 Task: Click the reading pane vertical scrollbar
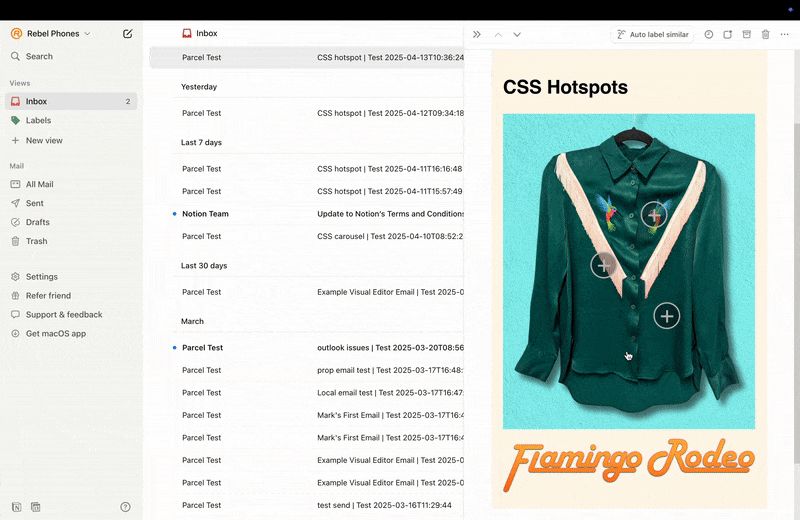click(796, 293)
